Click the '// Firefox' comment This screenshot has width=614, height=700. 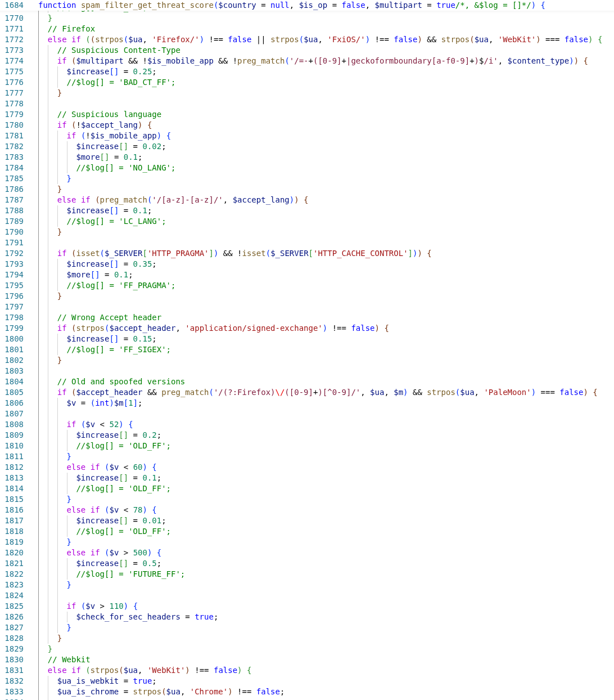point(71,29)
